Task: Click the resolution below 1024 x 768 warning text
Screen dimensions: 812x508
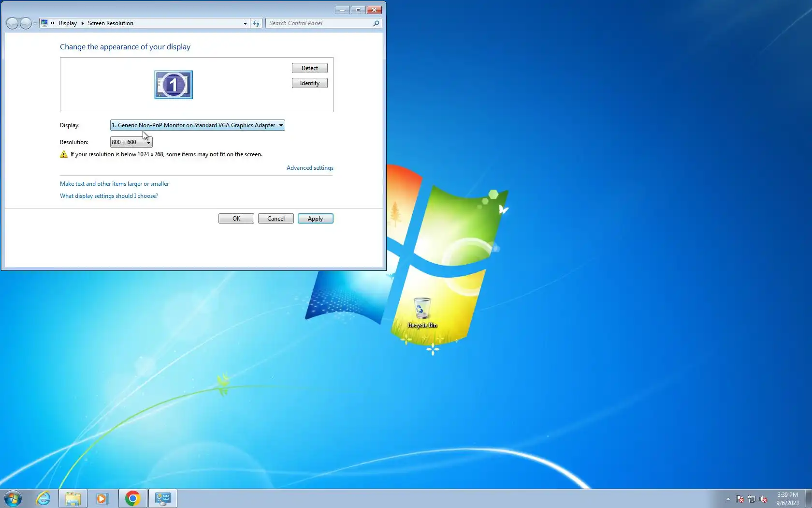Action: pyautogui.click(x=166, y=154)
